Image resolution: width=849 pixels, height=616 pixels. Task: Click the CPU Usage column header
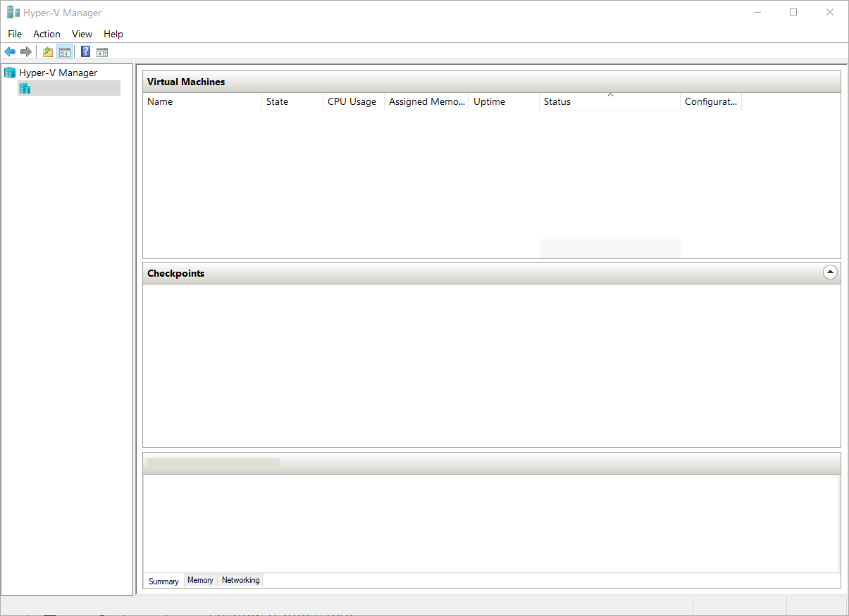(352, 101)
